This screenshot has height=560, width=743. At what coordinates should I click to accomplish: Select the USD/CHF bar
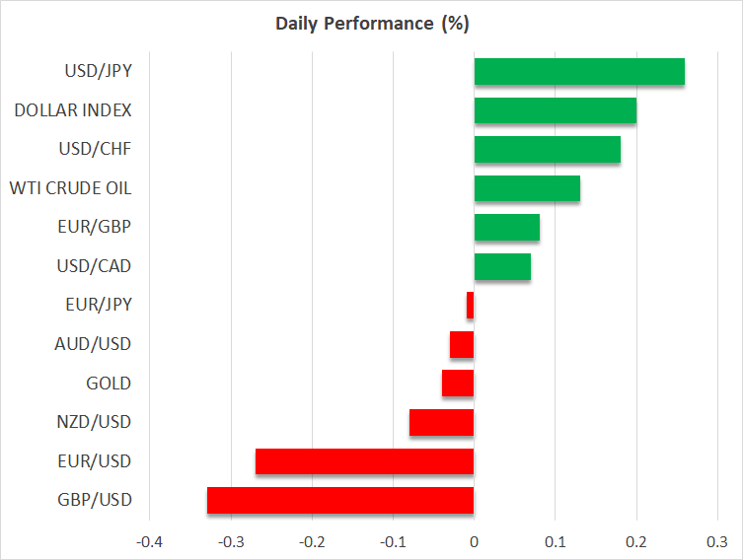[x=547, y=149]
